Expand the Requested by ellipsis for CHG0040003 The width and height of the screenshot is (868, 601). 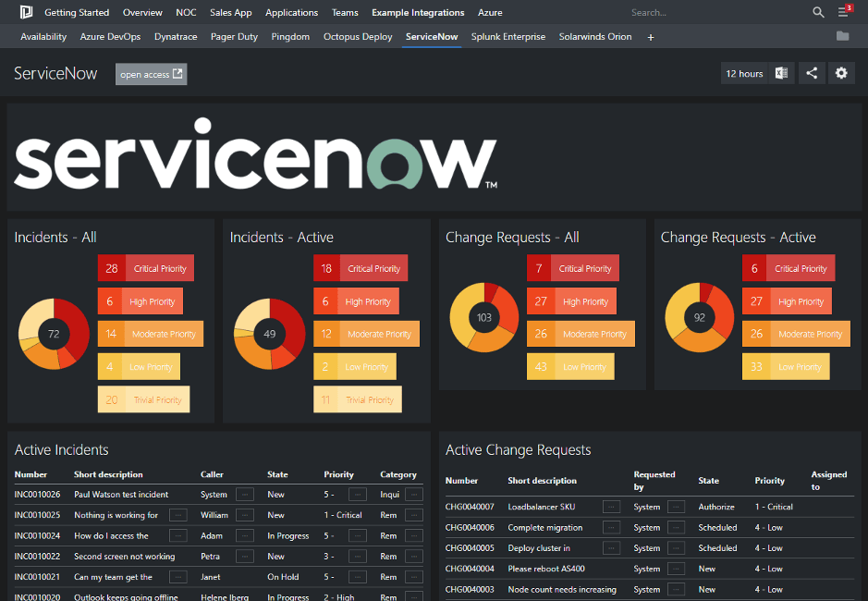676,589
